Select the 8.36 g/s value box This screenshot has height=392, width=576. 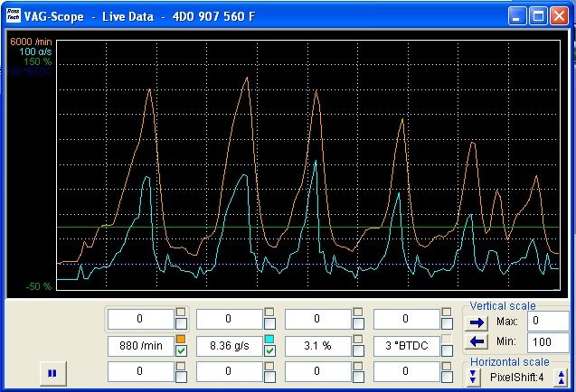[229, 345]
